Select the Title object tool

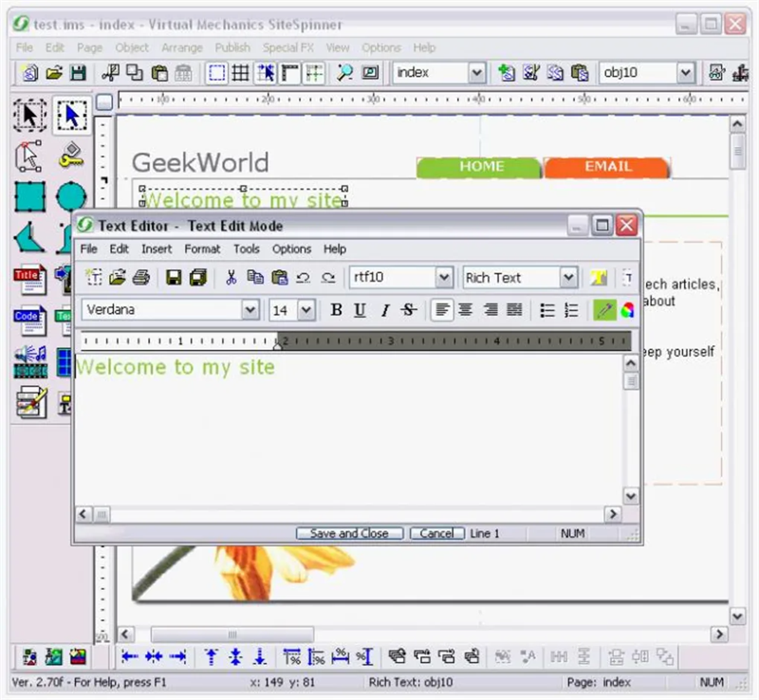30,279
